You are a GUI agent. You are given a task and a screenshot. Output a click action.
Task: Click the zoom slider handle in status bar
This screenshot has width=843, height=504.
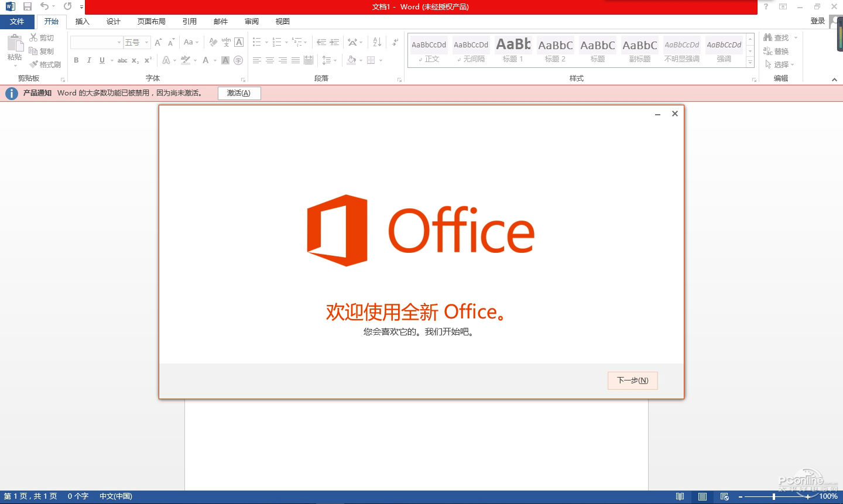tap(774, 496)
